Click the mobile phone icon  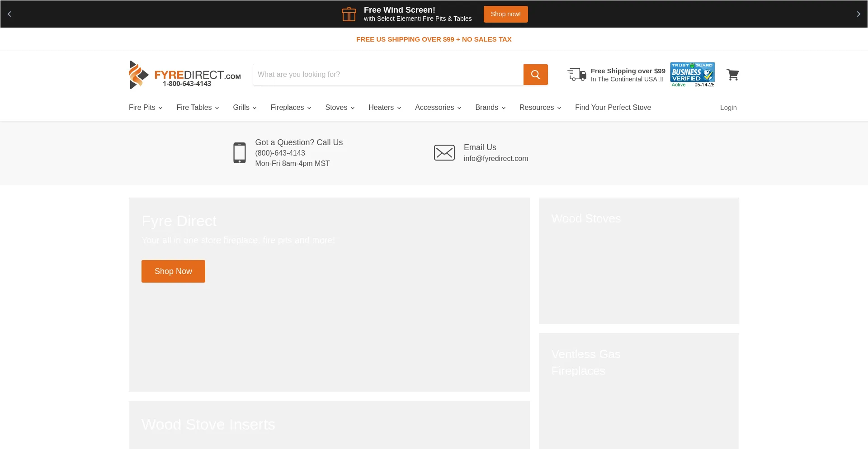click(x=239, y=153)
